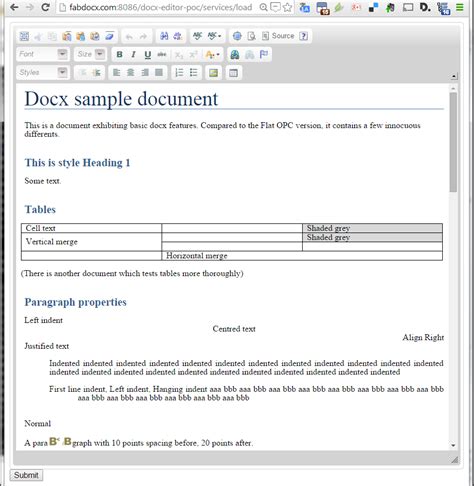Open the Chrome hamburger menu

460,7
